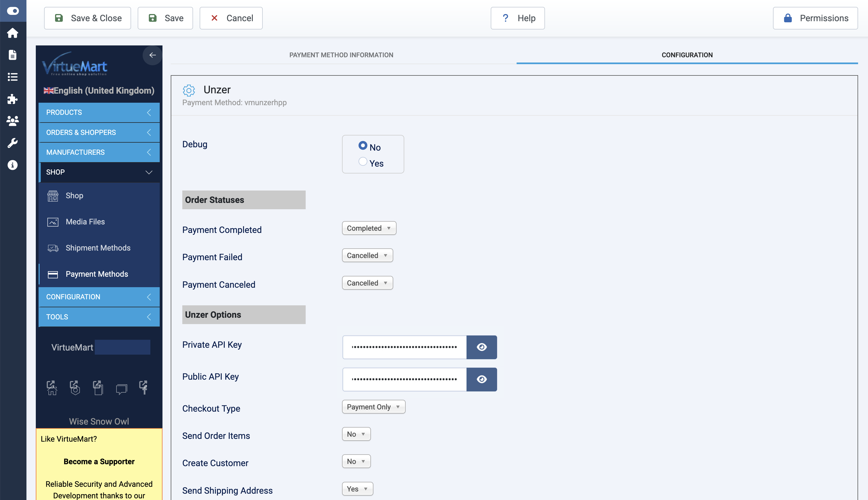Expand the MANUFACTURERS menu section
Viewport: 868px width, 500px height.
click(99, 152)
